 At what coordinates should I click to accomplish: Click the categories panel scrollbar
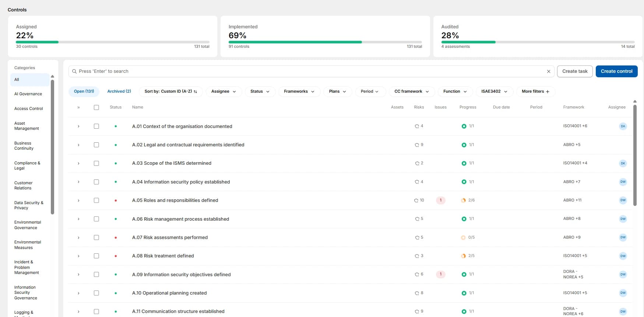click(x=52, y=147)
